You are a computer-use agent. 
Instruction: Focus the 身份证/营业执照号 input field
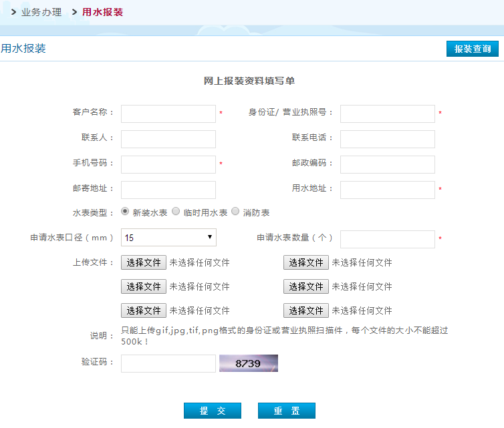click(387, 114)
